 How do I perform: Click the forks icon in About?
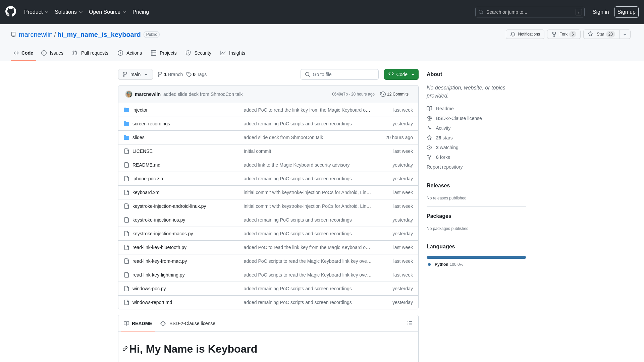[x=429, y=157]
